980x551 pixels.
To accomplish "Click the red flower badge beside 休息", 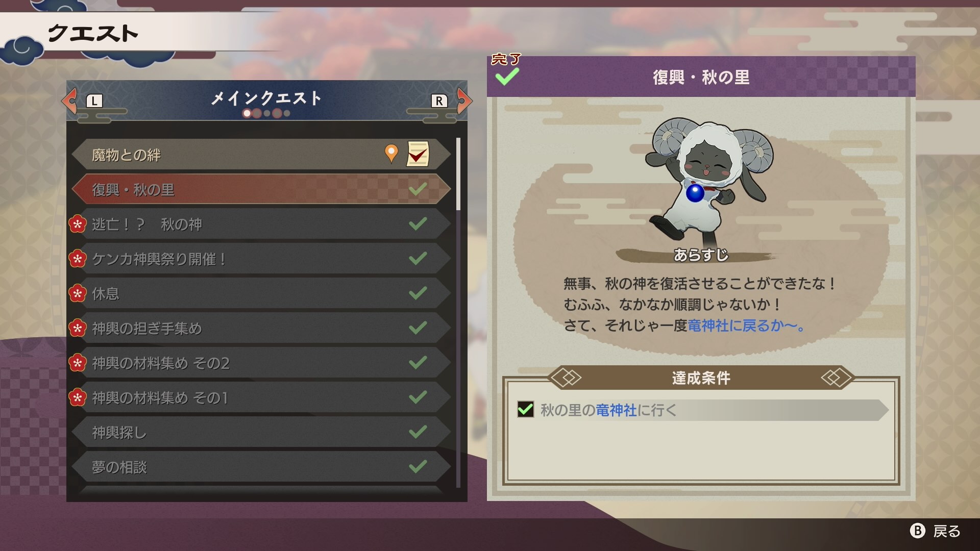I will [77, 293].
